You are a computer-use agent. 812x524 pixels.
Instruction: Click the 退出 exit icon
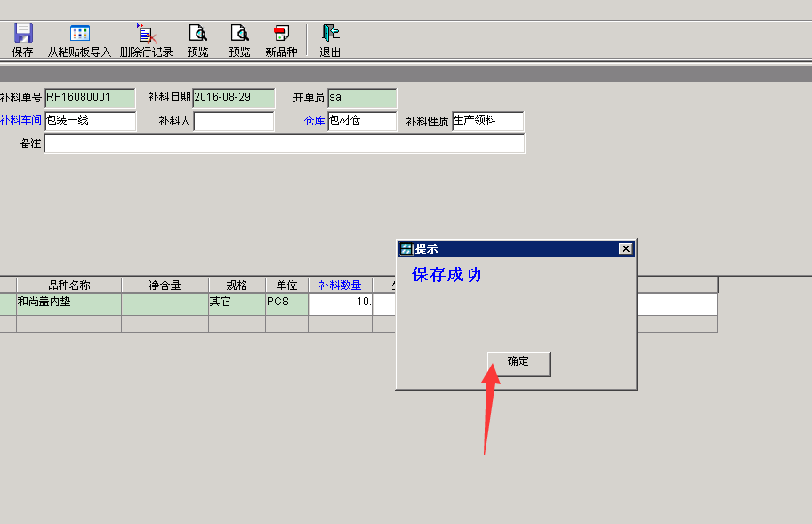pyautogui.click(x=330, y=40)
